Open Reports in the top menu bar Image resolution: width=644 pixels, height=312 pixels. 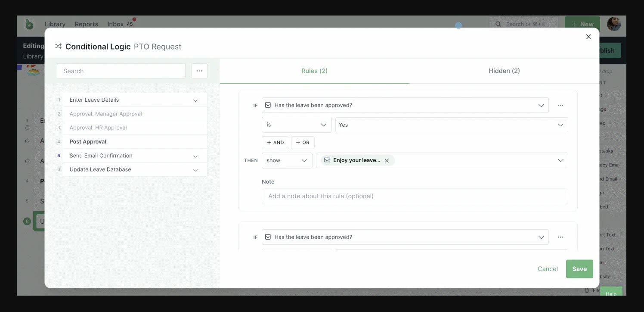[86, 24]
